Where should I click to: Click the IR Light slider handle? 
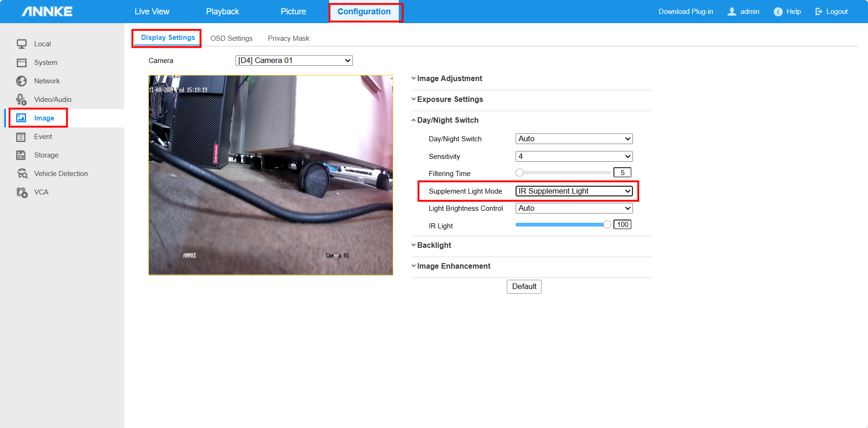pos(607,225)
